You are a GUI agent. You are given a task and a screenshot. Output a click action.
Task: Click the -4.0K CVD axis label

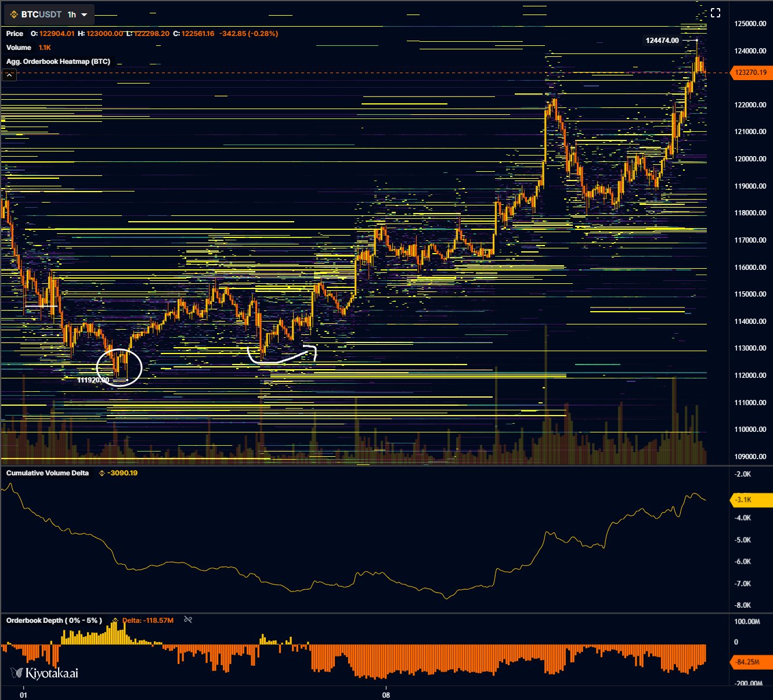(743, 518)
